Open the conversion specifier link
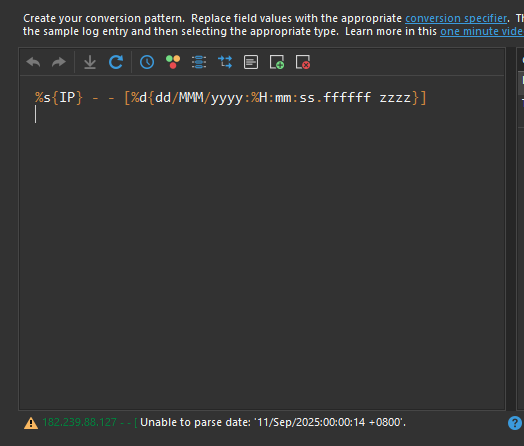Screen dimensions: 524x446 [x=456, y=18]
